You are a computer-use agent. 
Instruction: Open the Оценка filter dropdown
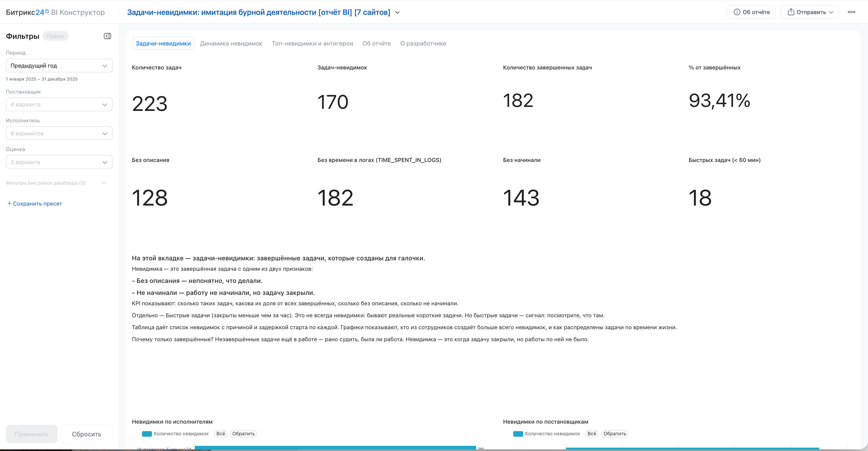59,162
